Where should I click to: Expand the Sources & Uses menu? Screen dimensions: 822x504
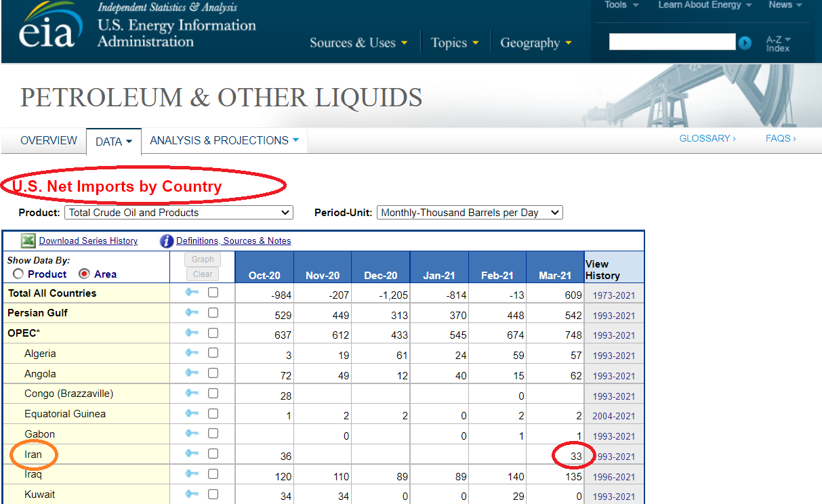[x=358, y=43]
